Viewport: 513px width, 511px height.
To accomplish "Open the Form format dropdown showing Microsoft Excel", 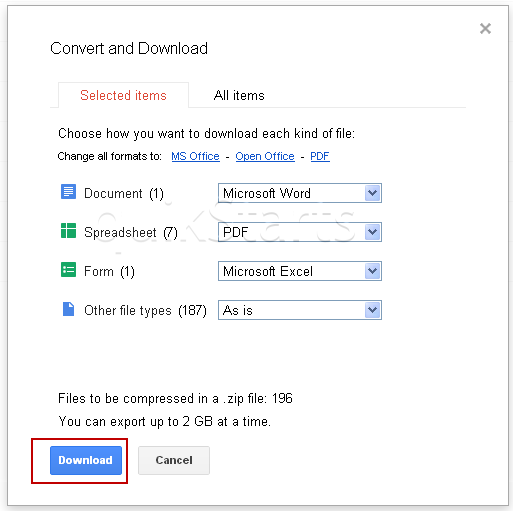I will click(300, 271).
